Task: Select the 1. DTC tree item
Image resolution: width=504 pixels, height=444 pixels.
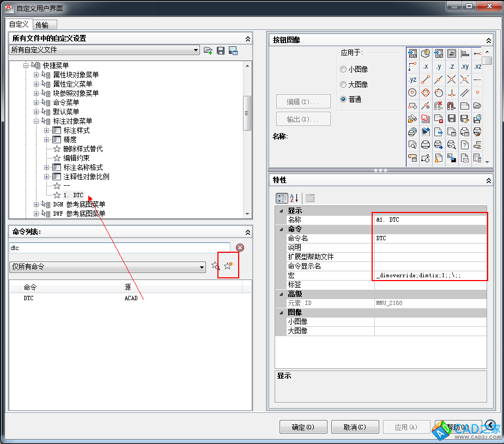Action: [73, 195]
